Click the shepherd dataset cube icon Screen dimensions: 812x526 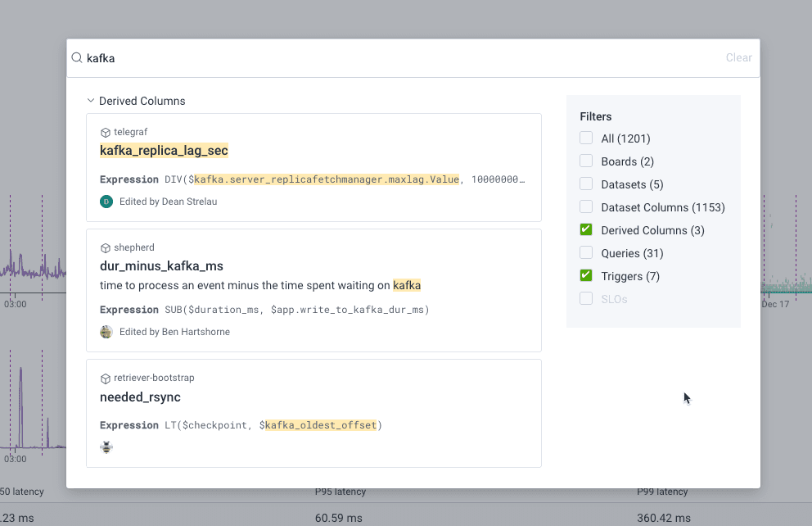[106, 247]
